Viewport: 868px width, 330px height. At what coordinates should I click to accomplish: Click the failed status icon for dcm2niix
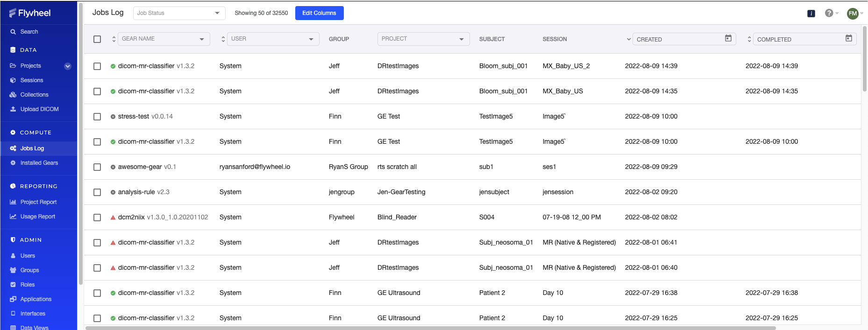point(113,218)
